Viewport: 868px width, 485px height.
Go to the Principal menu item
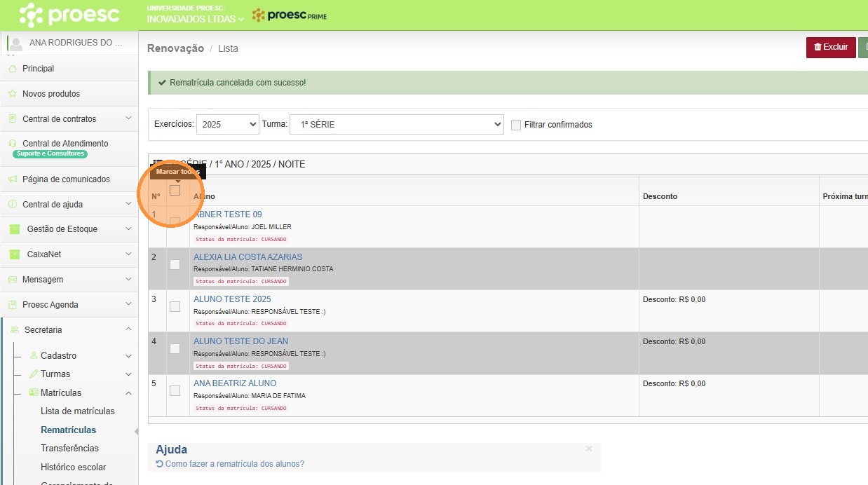pos(39,69)
